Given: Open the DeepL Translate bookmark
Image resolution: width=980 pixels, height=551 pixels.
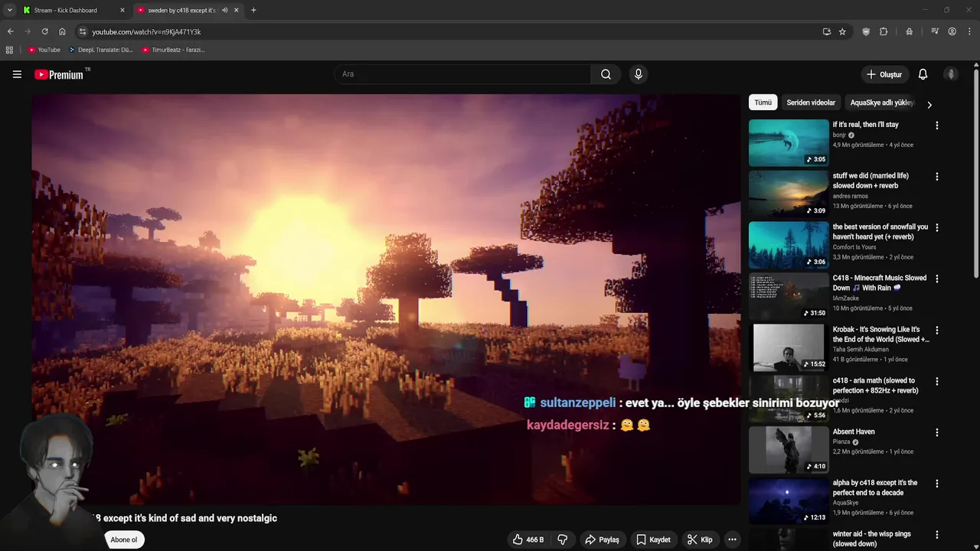Looking at the screenshot, I should (100, 50).
